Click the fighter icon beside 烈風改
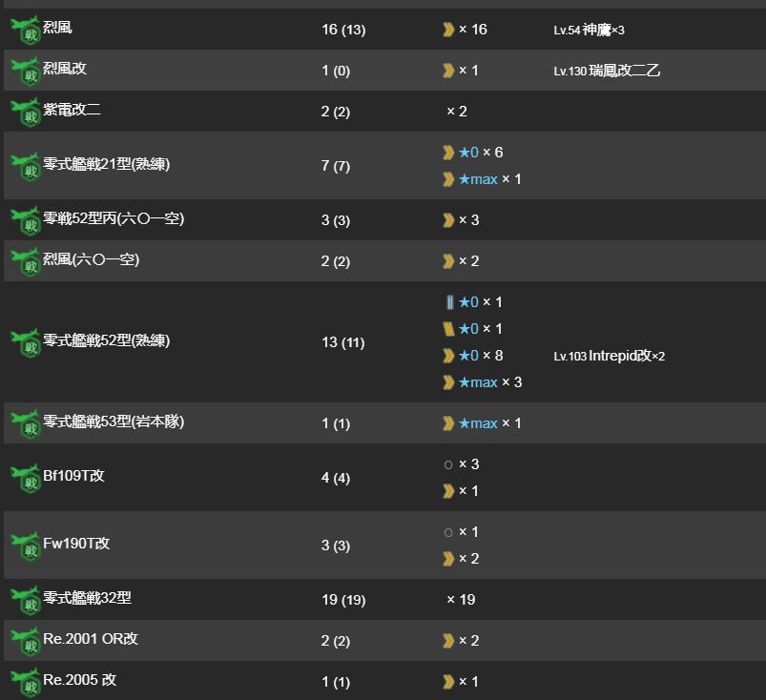 [x=26, y=71]
